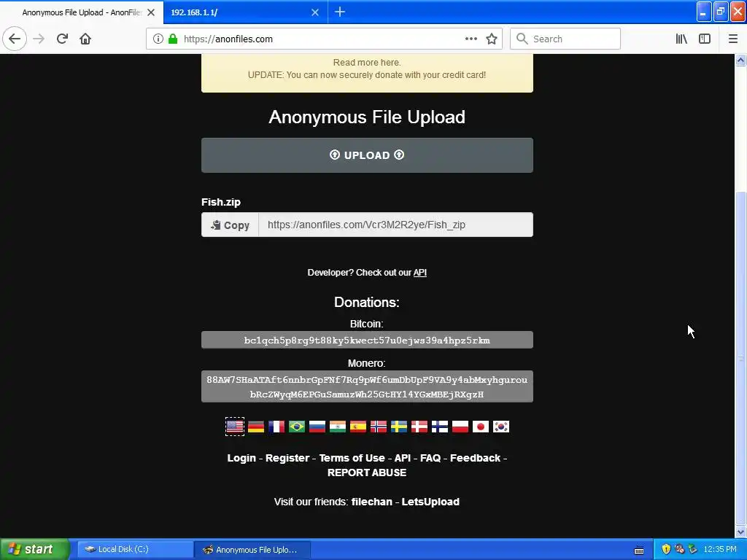This screenshot has width=747, height=560.
Task: Open a new tab with plus button
Action: pyautogui.click(x=340, y=12)
